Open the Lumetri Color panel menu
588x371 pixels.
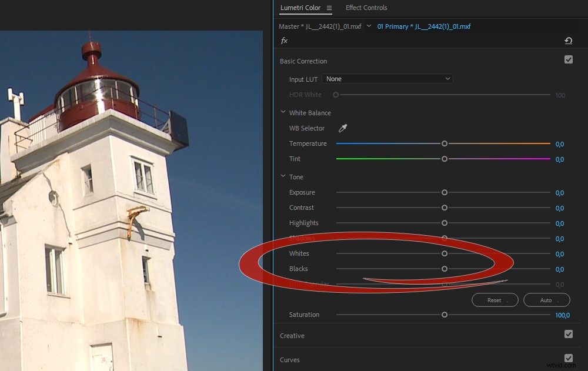328,8
